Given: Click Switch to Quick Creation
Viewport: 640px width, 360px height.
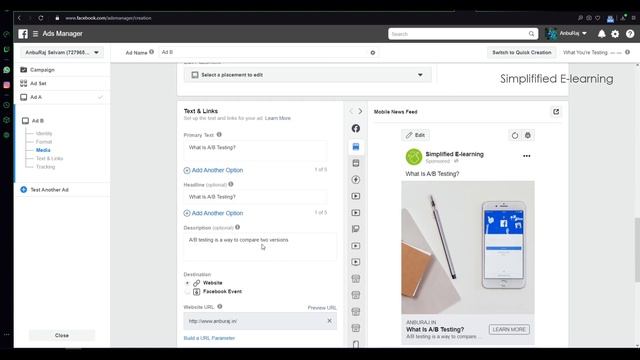Looking at the screenshot, I should pos(521,52).
